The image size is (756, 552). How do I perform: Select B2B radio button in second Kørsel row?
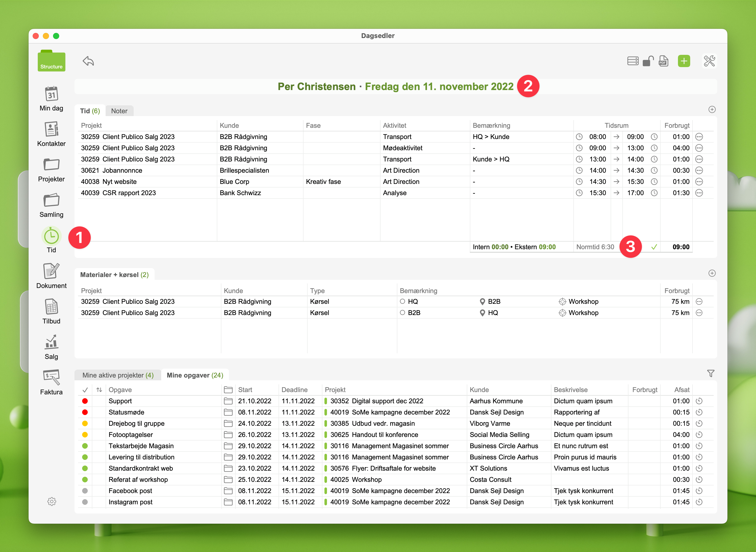402,313
